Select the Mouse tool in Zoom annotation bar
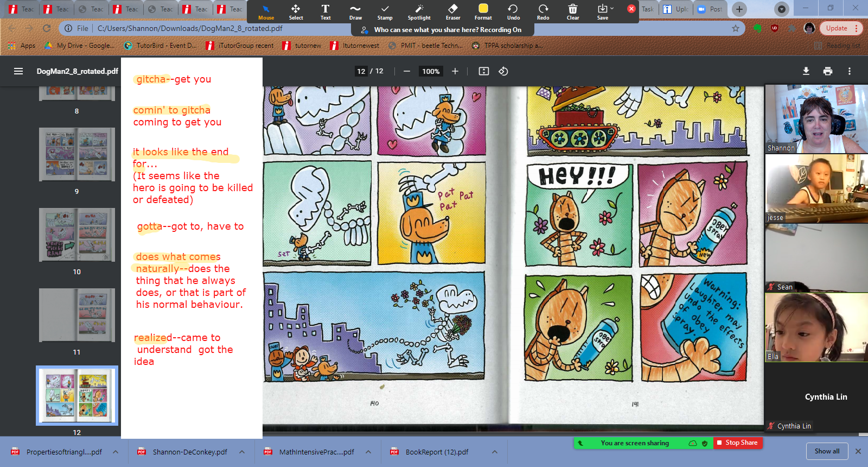 [266, 12]
